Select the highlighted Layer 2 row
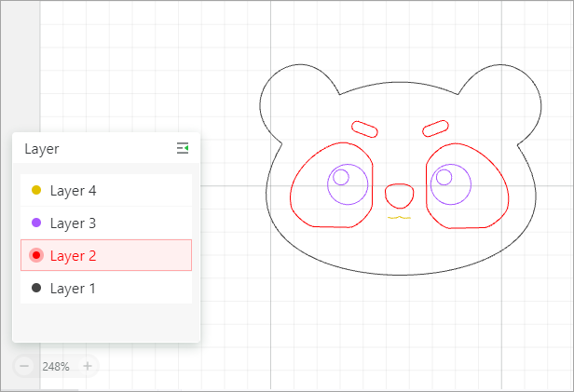 point(106,255)
